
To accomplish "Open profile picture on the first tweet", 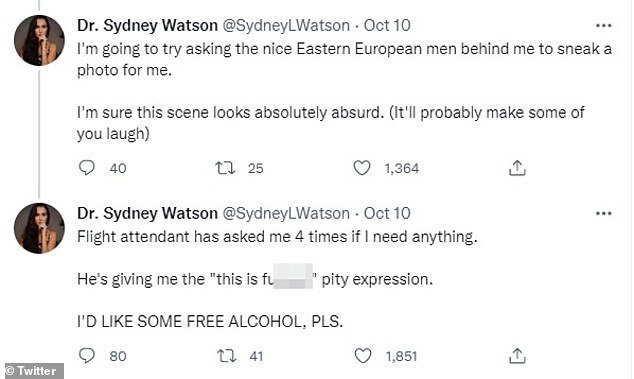I will pyautogui.click(x=39, y=40).
